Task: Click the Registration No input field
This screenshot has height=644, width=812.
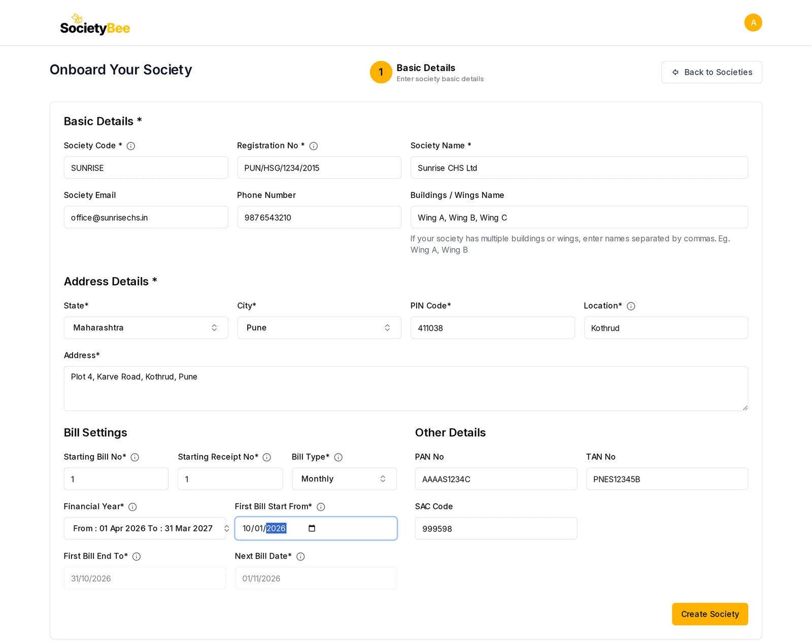Action: coord(319,168)
